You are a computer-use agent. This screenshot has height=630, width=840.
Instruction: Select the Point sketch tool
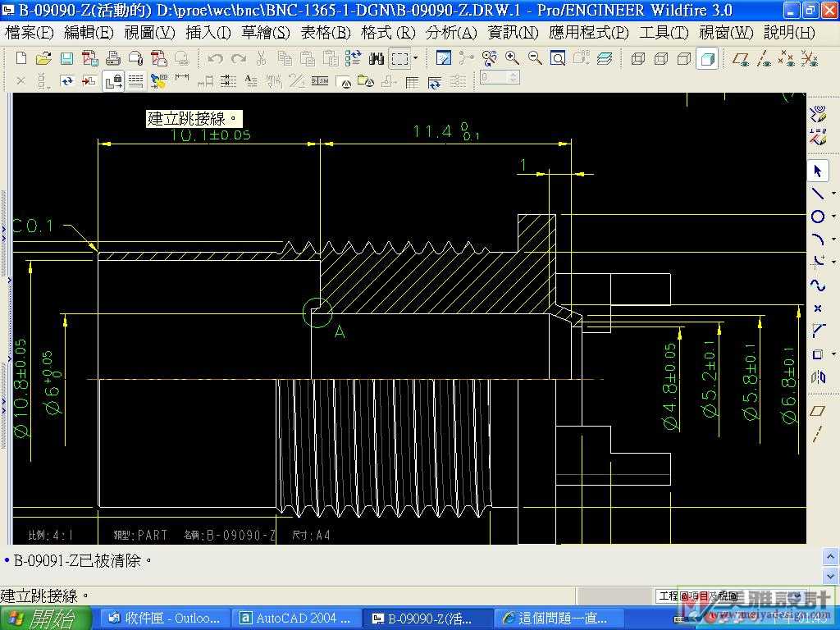818,308
